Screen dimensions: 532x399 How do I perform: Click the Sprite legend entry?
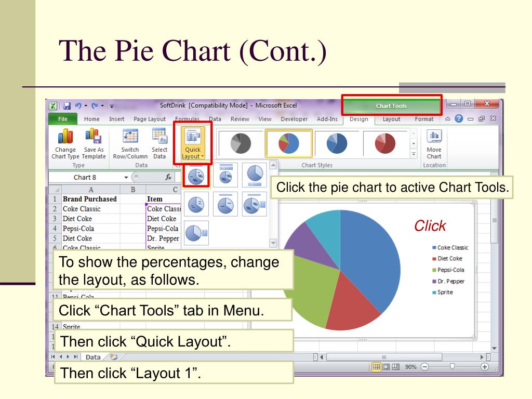pos(443,292)
